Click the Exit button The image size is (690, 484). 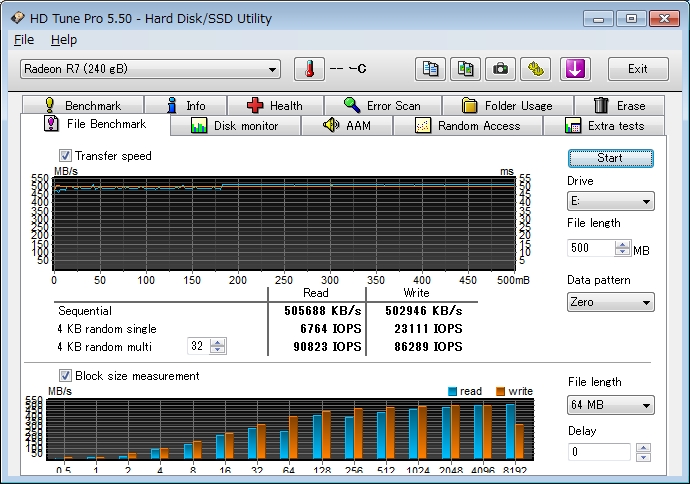(637, 69)
